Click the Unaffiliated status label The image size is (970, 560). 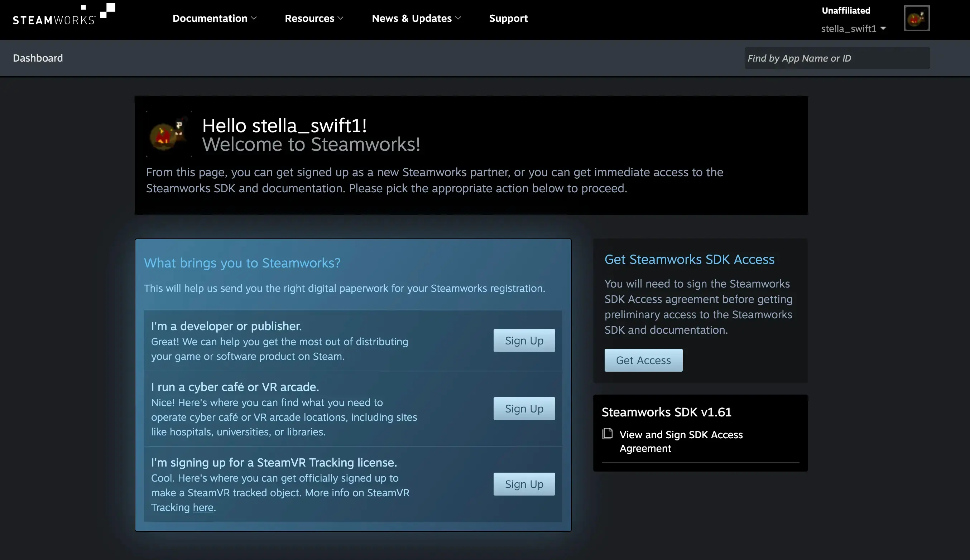click(x=845, y=10)
